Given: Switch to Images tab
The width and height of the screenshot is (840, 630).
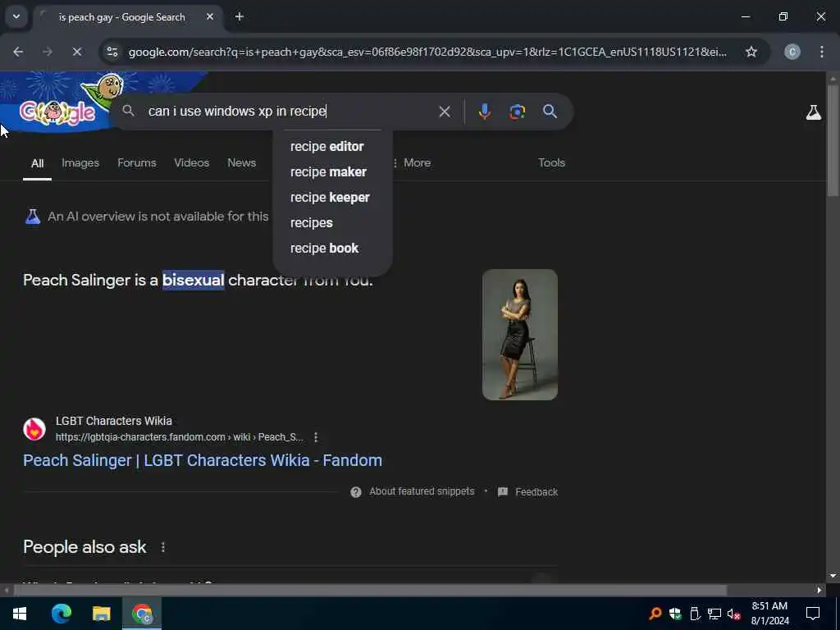Looking at the screenshot, I should pos(80,163).
